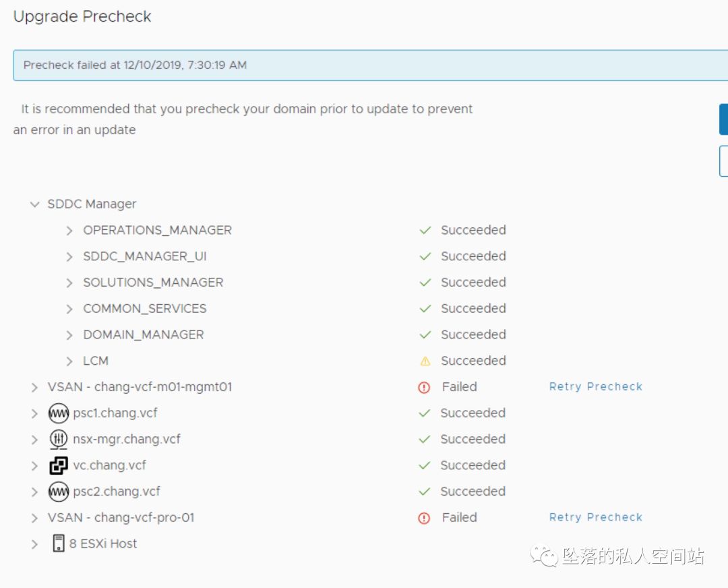Expand VSAN chang-vcf-m01-mgmt01 details
Screen dimensions: 728x588
click(x=35, y=387)
